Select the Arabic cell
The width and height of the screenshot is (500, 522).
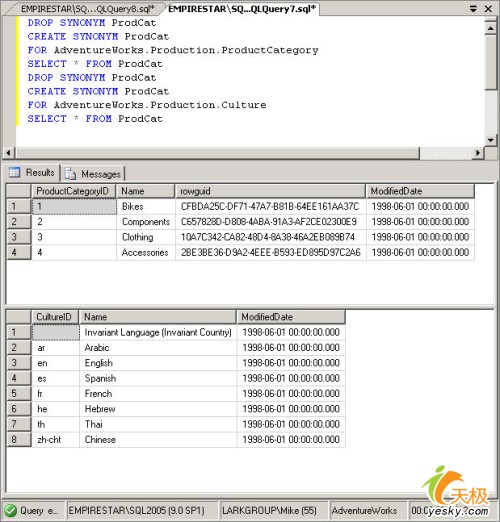(158, 348)
